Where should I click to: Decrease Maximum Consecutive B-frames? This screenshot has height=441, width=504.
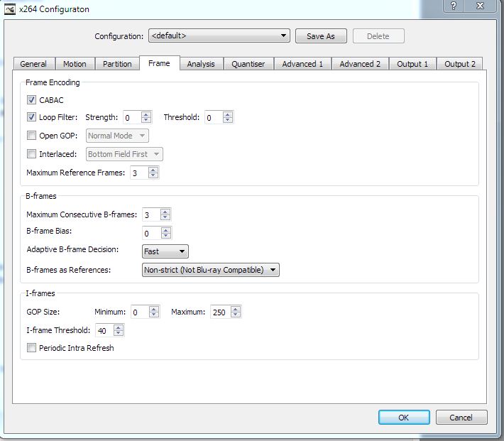pyautogui.click(x=165, y=217)
